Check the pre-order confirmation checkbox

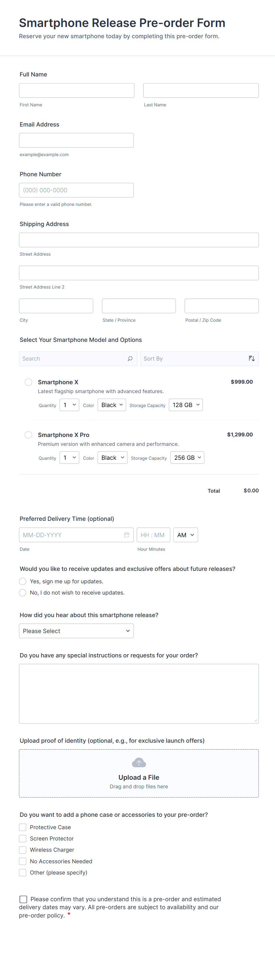(x=23, y=899)
